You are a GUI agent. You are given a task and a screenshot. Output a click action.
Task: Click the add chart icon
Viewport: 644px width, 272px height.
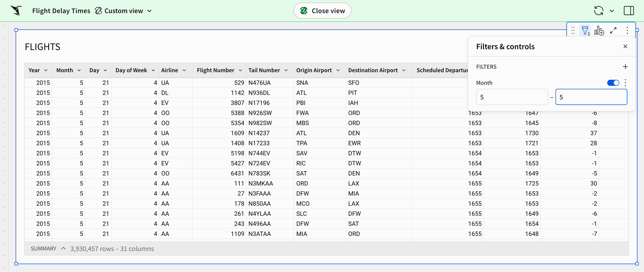click(599, 31)
